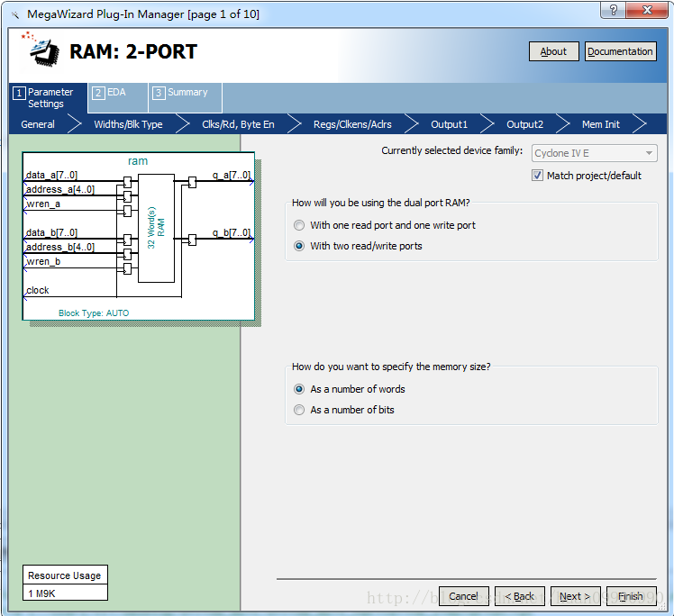Click the data_a[7..0] port label
The width and height of the screenshot is (674, 616).
coord(51,175)
